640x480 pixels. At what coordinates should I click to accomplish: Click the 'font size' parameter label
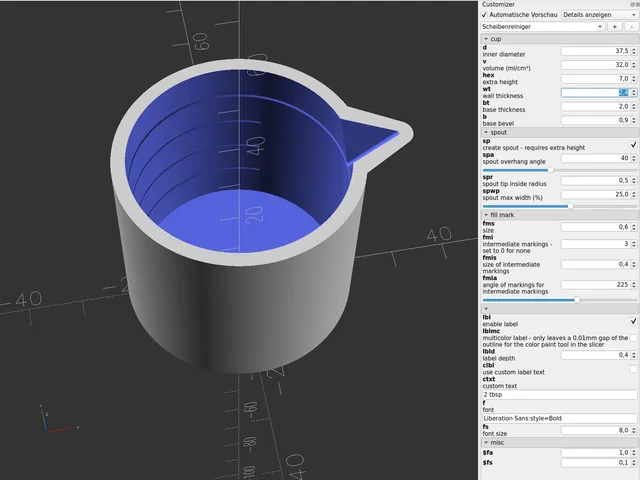[x=494, y=433]
